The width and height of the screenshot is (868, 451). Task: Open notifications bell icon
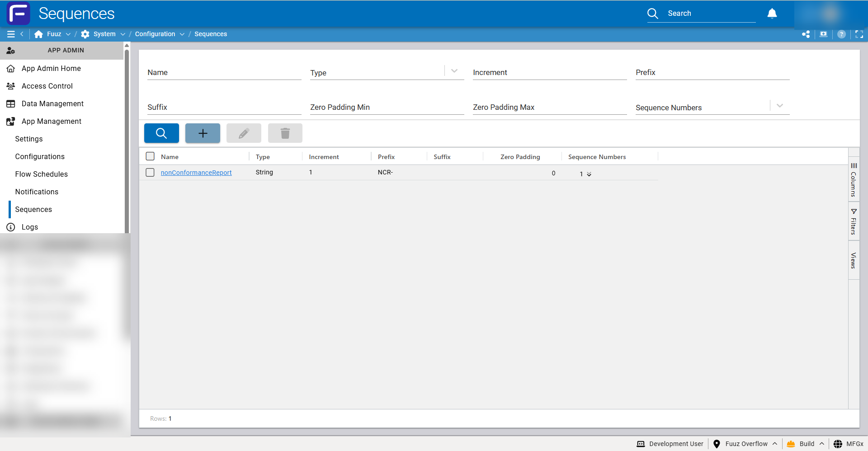(772, 14)
